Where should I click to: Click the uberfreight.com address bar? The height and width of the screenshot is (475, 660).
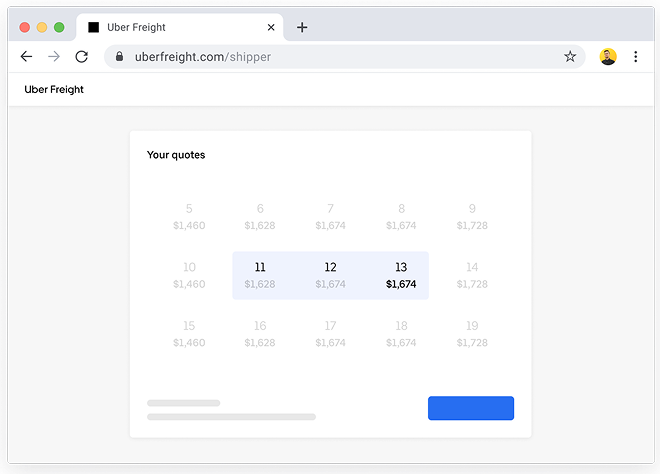(340, 57)
